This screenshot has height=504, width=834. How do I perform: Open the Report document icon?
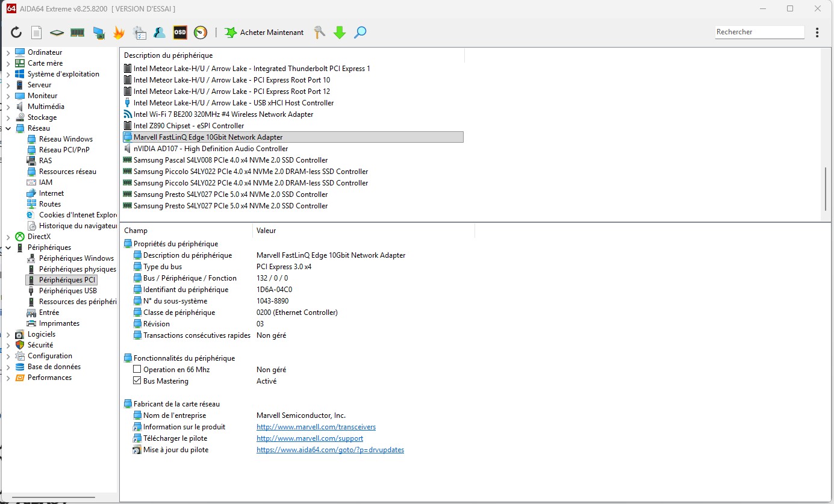(x=37, y=33)
